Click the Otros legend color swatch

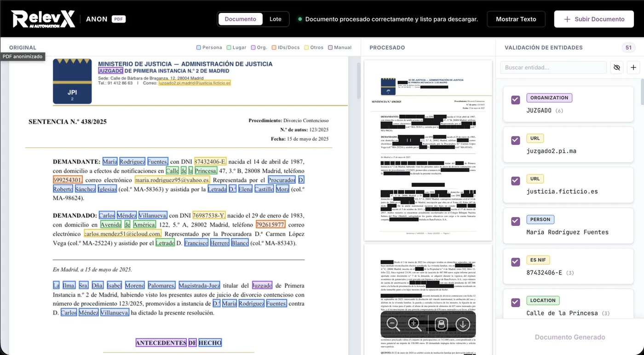pos(306,47)
